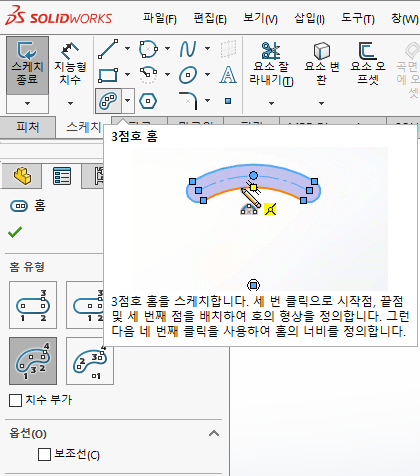
Task: Open the Arc tool dropdown arrow
Action: tap(167, 74)
